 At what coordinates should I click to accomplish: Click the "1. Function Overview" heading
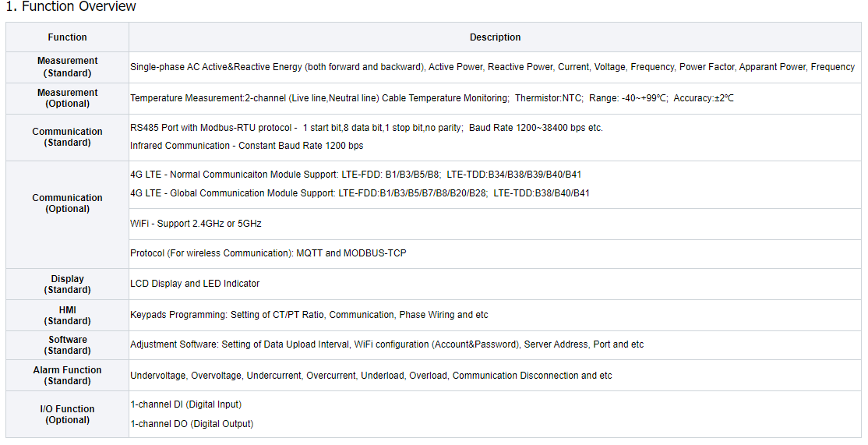71,7
